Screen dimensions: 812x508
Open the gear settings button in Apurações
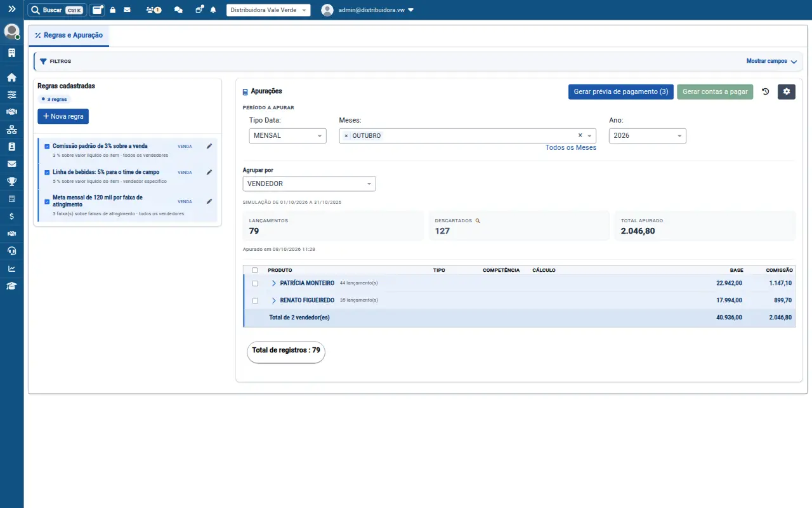(x=787, y=91)
